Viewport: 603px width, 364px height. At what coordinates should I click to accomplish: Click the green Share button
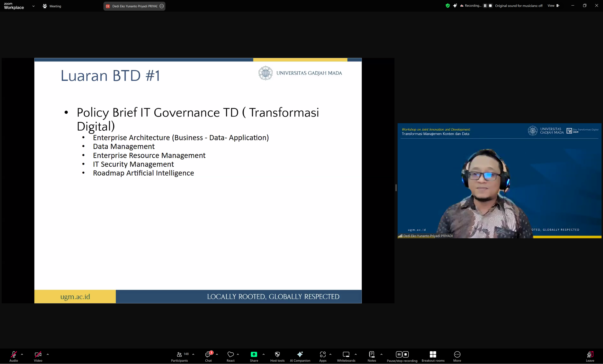[254, 356]
